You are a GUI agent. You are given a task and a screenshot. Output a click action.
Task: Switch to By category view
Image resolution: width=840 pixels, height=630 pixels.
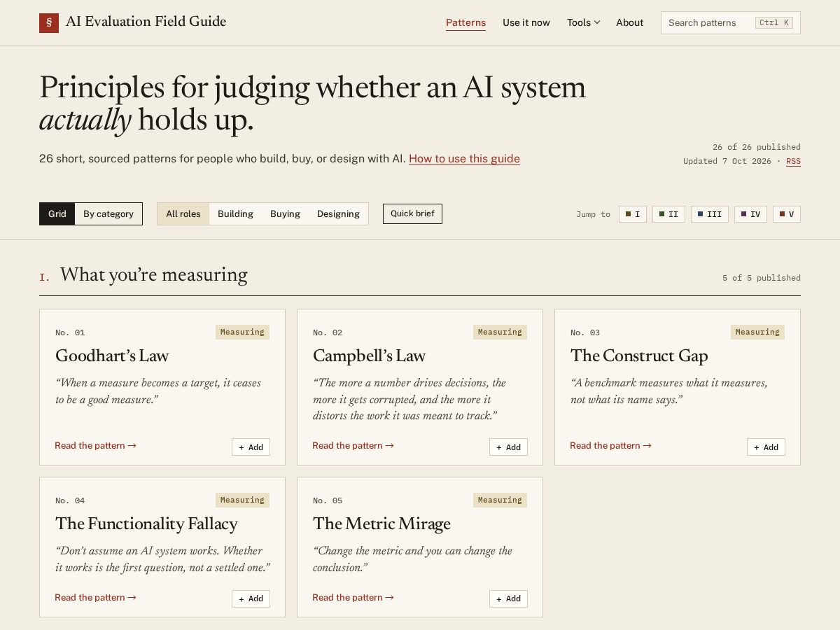click(108, 213)
